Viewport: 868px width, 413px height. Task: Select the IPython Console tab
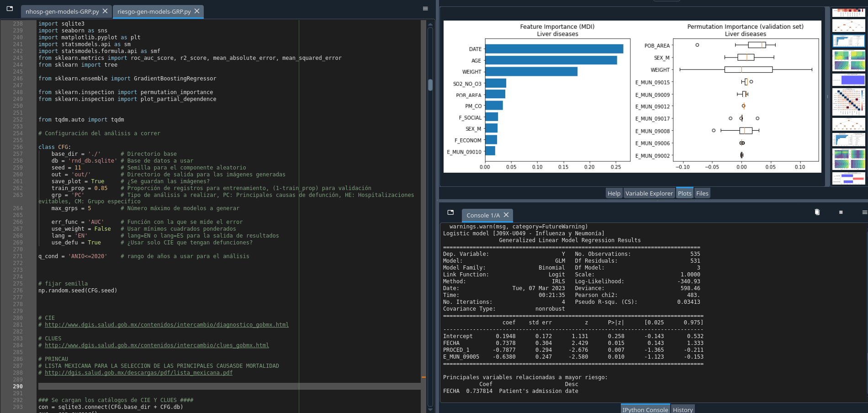[645, 409]
